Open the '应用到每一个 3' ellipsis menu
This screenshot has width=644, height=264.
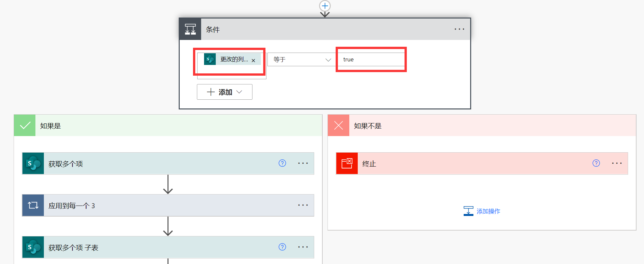[303, 205]
